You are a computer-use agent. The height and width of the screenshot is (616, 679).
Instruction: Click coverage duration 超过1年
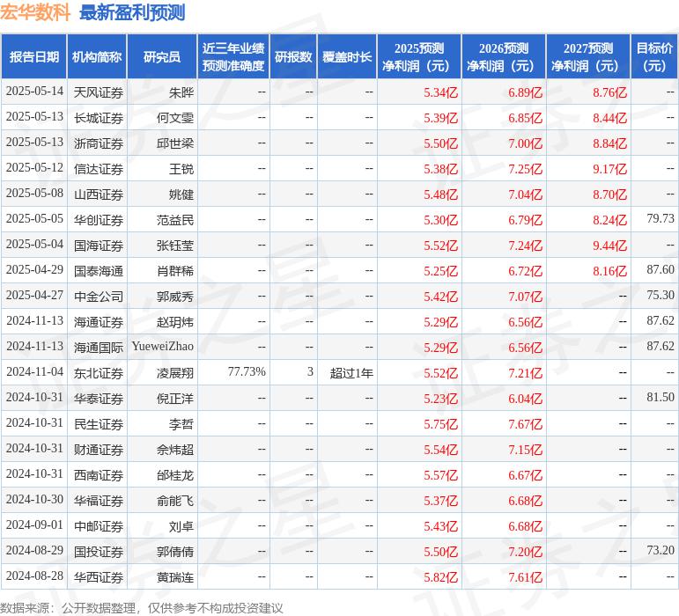351,373
